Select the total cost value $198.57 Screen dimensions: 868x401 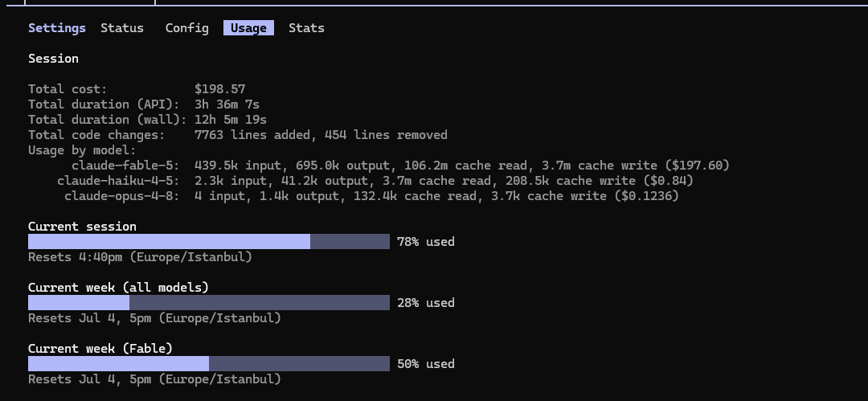pos(219,89)
